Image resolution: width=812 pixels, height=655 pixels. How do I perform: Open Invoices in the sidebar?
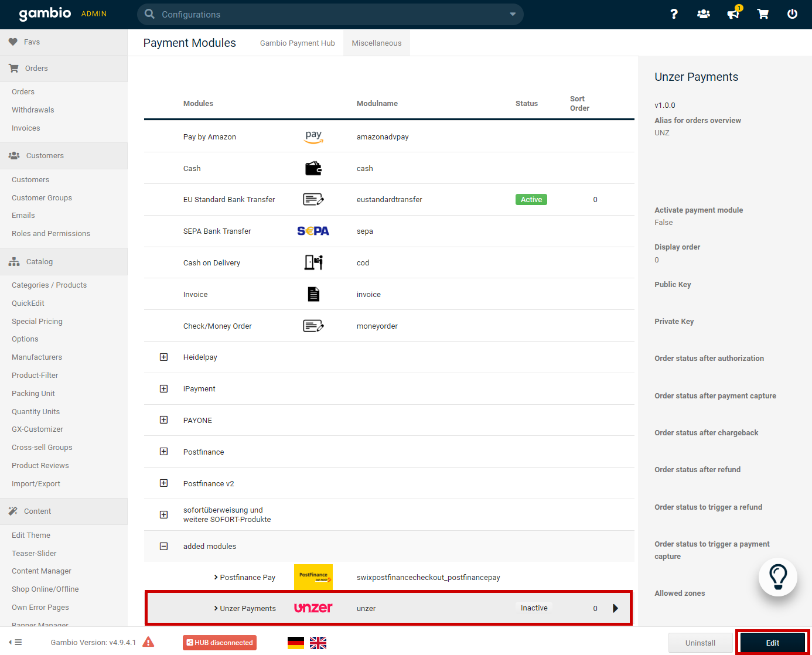click(26, 128)
